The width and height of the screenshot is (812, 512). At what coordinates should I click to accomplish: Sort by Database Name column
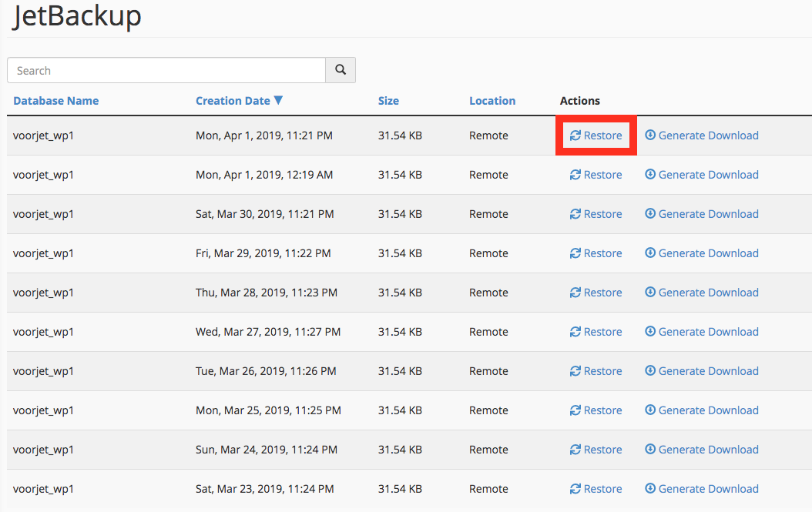coord(56,101)
